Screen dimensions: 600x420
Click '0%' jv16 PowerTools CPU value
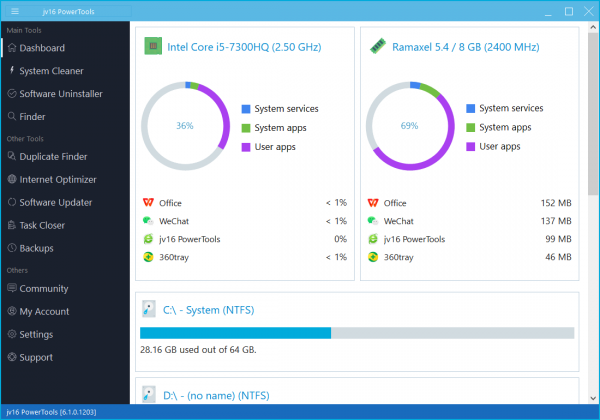coord(341,239)
